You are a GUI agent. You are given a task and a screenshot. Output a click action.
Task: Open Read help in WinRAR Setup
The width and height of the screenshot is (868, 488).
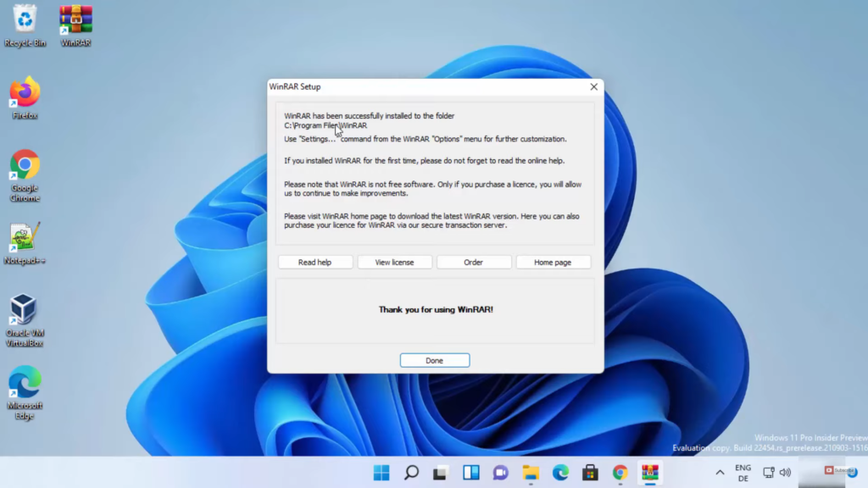pyautogui.click(x=314, y=262)
